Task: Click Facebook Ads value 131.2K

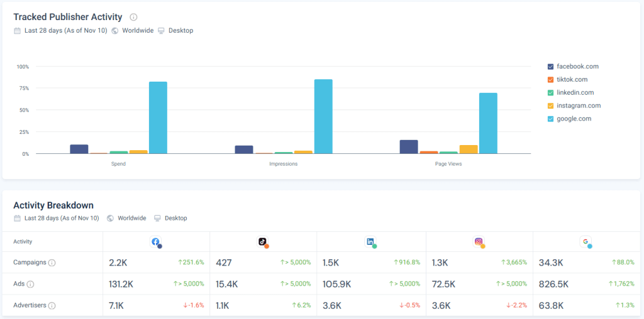Action: click(x=121, y=284)
